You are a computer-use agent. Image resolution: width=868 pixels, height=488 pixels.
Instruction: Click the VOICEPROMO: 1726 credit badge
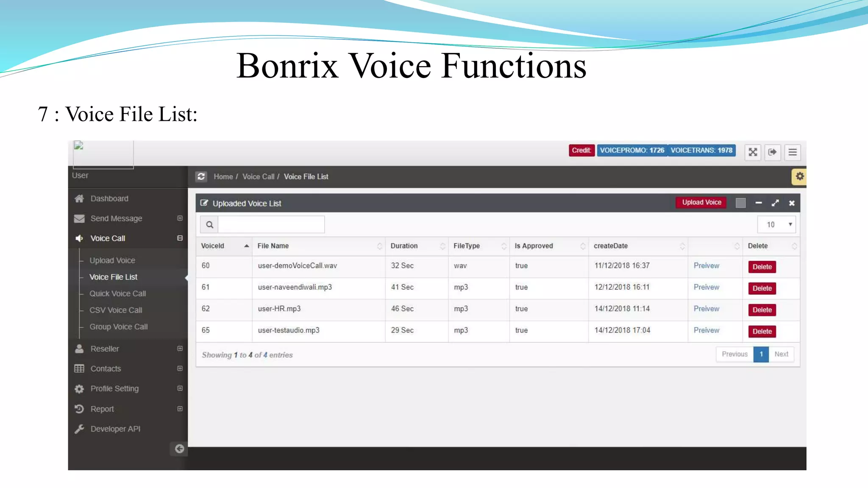pos(632,150)
